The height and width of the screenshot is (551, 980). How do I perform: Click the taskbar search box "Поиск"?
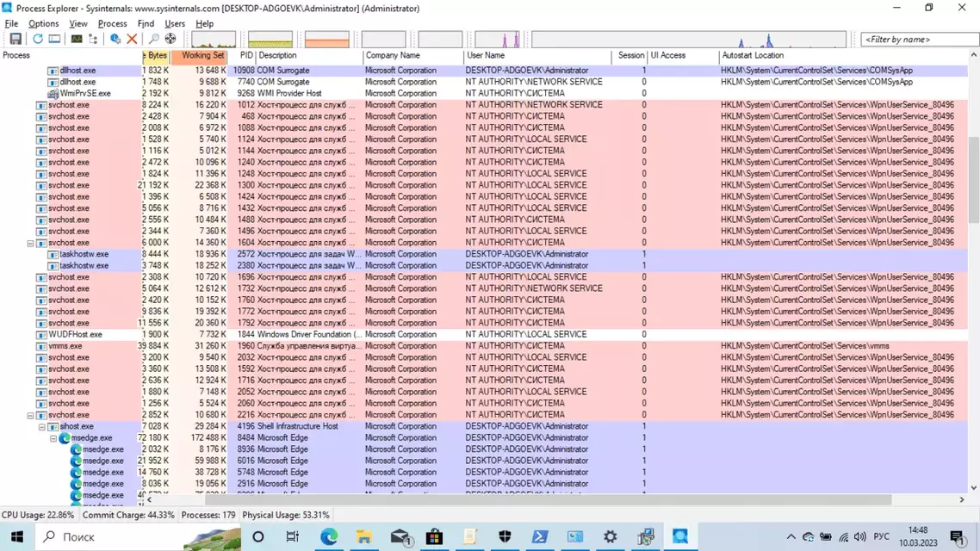[138, 536]
